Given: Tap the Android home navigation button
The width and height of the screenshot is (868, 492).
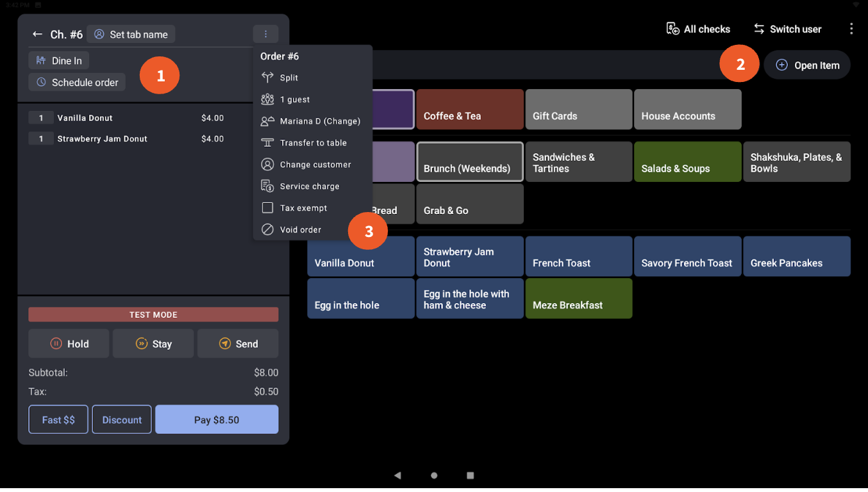Looking at the screenshot, I should 434,475.
